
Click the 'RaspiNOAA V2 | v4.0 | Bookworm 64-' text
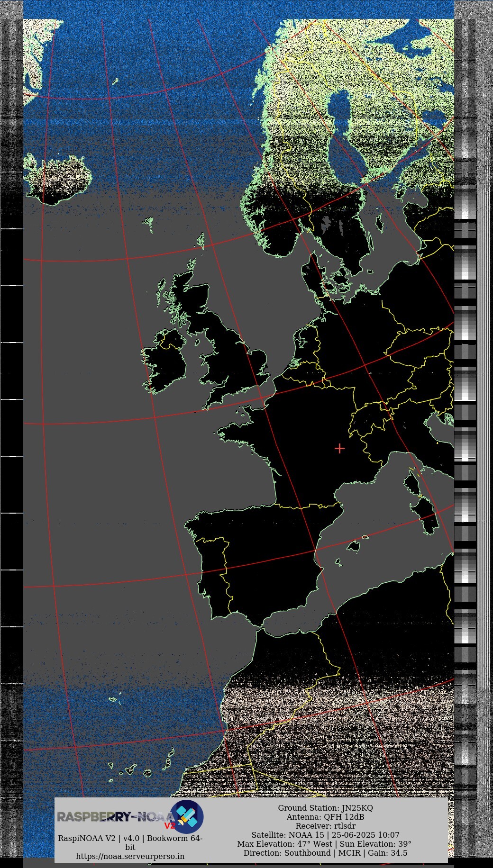(130, 838)
